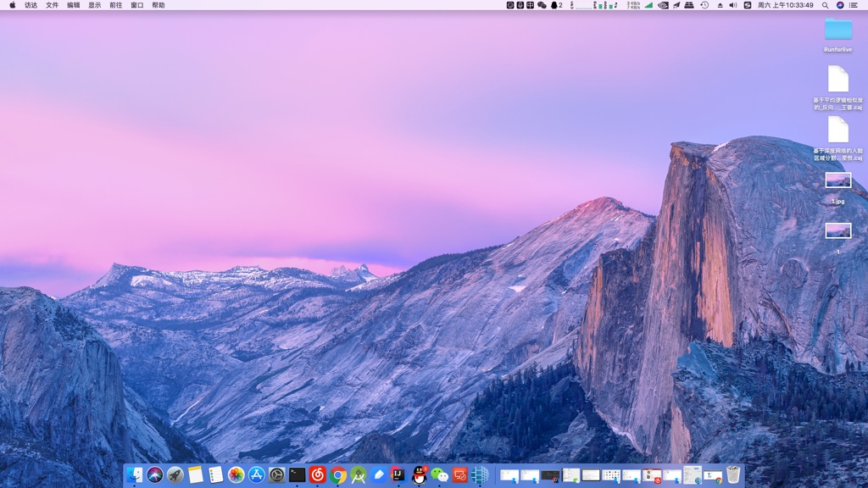The height and width of the screenshot is (488, 868).
Task: Click the QQ status icon showing 2
Action: (x=556, y=5)
